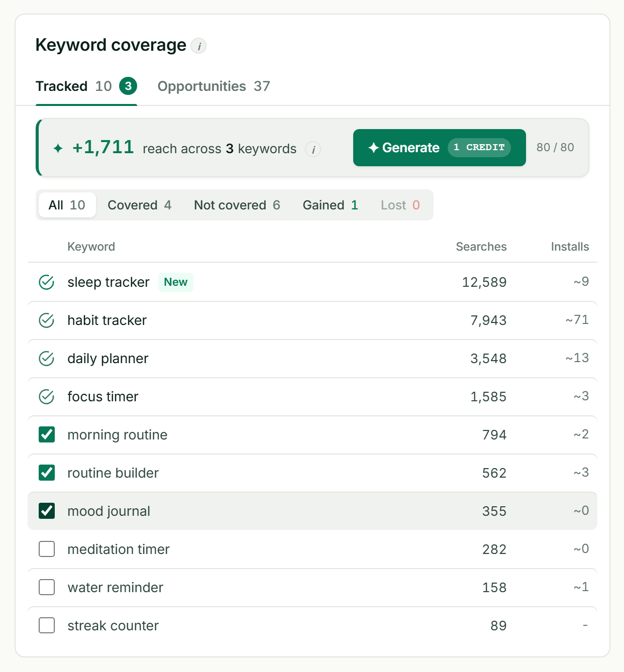The width and height of the screenshot is (624, 672).
Task: Click the water reminder keyword text
Action: pos(116,588)
